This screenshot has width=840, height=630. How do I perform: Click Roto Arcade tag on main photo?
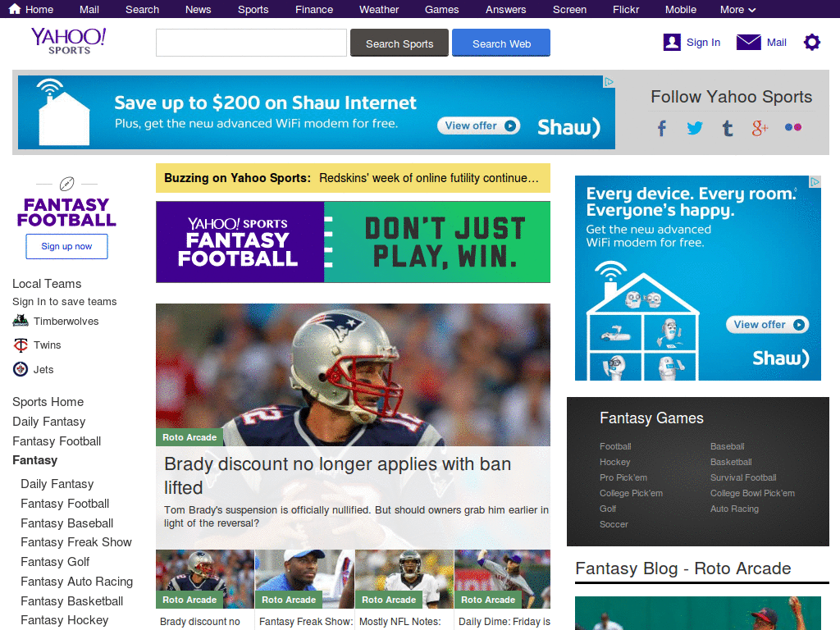pyautogui.click(x=189, y=437)
